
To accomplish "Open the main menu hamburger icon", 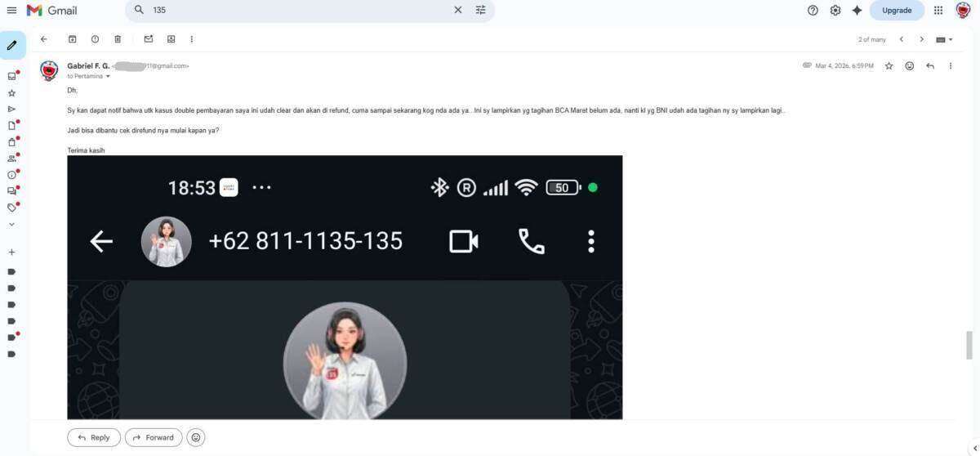I will tap(11, 10).
